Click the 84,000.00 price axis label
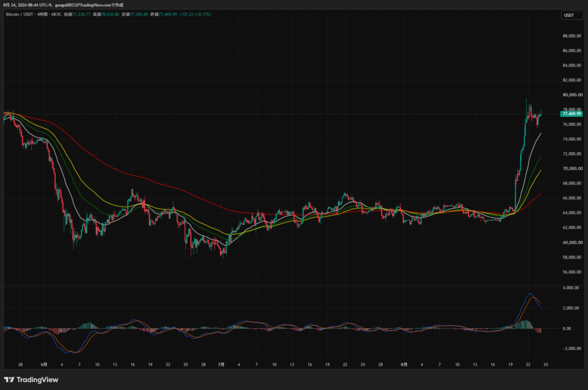Image resolution: width=588 pixels, height=390 pixels. point(572,65)
